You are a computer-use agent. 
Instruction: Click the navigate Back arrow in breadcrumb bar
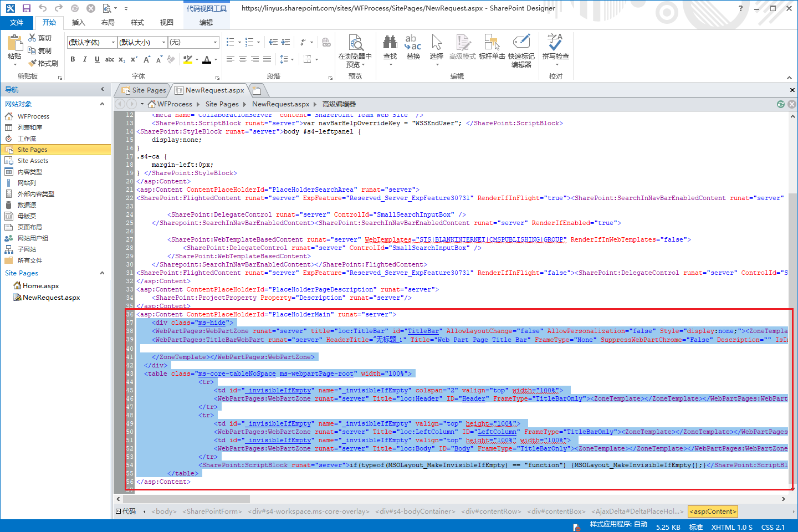tap(120, 104)
